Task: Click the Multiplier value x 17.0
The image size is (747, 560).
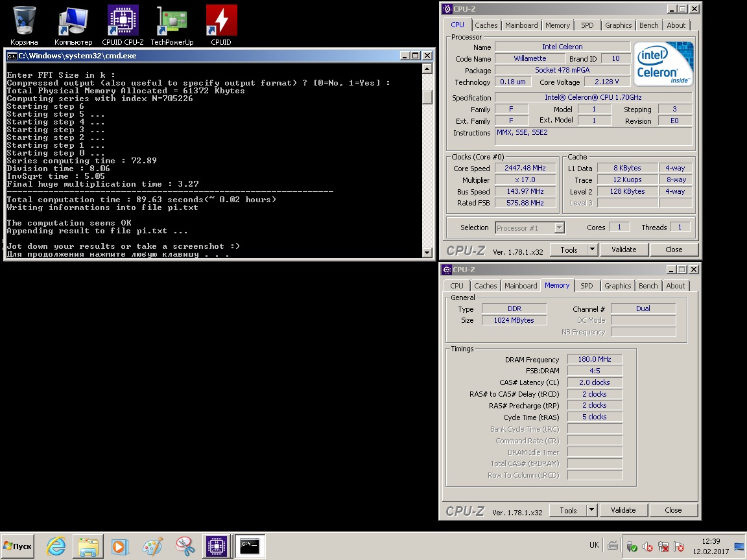Action: click(x=525, y=180)
